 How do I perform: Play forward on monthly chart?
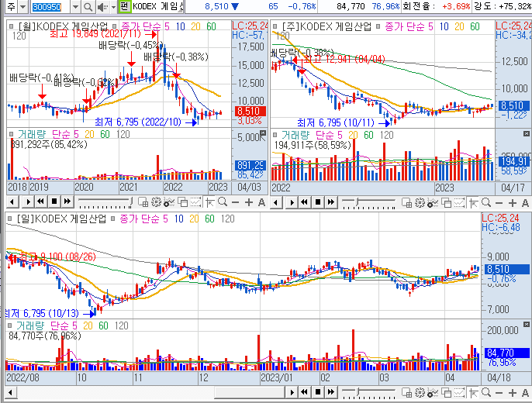coord(28,202)
